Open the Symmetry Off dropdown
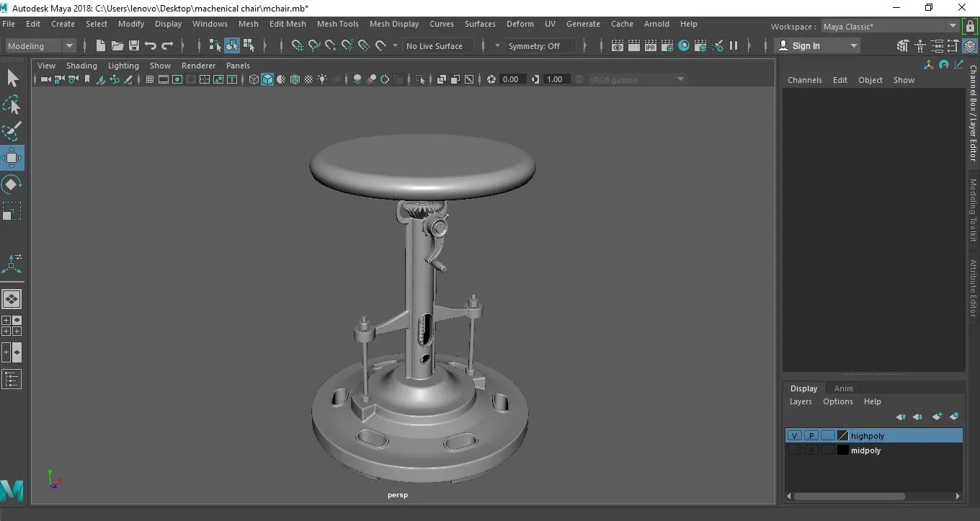 [540, 45]
